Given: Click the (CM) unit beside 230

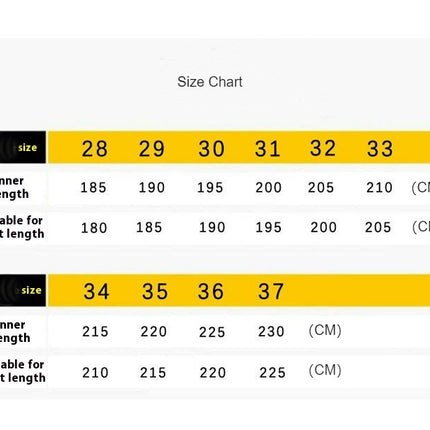Looking at the screenshot, I should [x=325, y=330].
